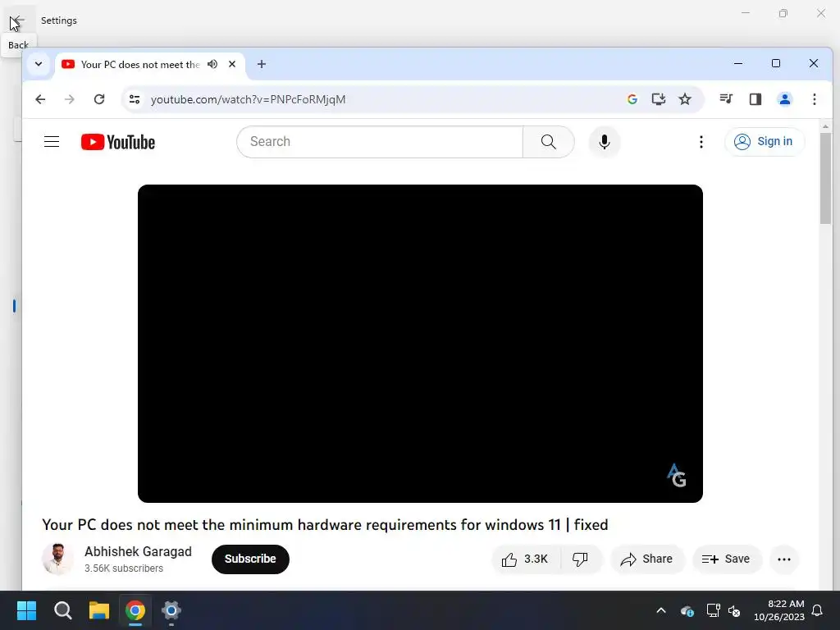This screenshot has width=840, height=630.
Task: View site information icon in address bar
Action: point(135,99)
